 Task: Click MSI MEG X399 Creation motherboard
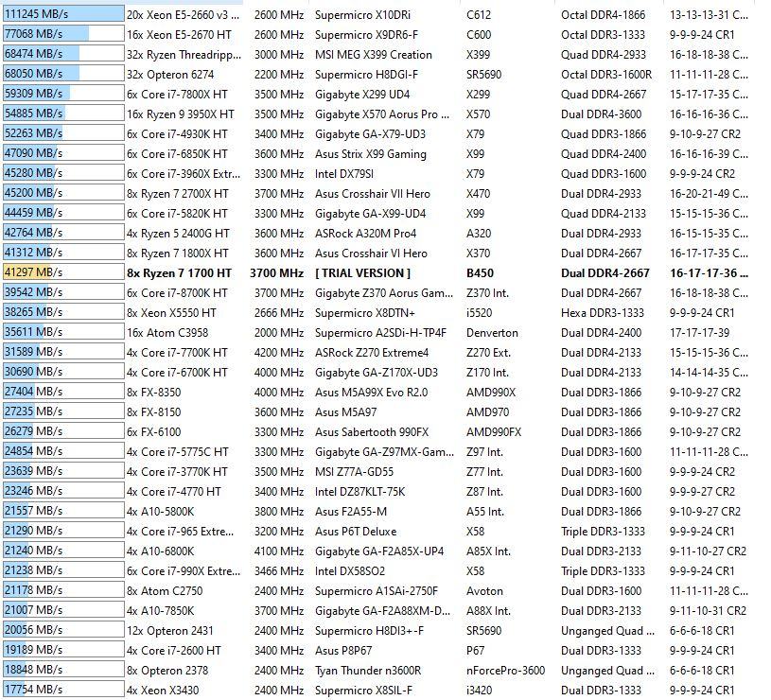374,55
